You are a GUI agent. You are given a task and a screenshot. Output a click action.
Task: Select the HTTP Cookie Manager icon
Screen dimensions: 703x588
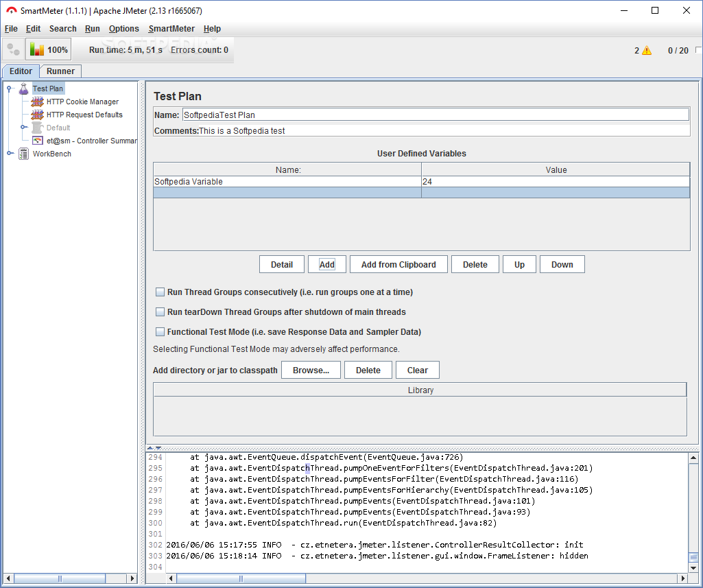tap(37, 102)
